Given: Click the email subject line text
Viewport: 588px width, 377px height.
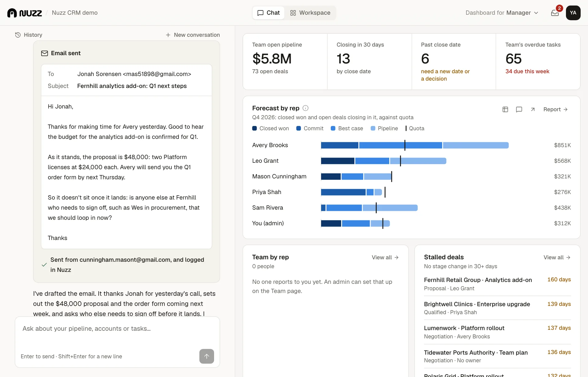Looking at the screenshot, I should [x=132, y=86].
